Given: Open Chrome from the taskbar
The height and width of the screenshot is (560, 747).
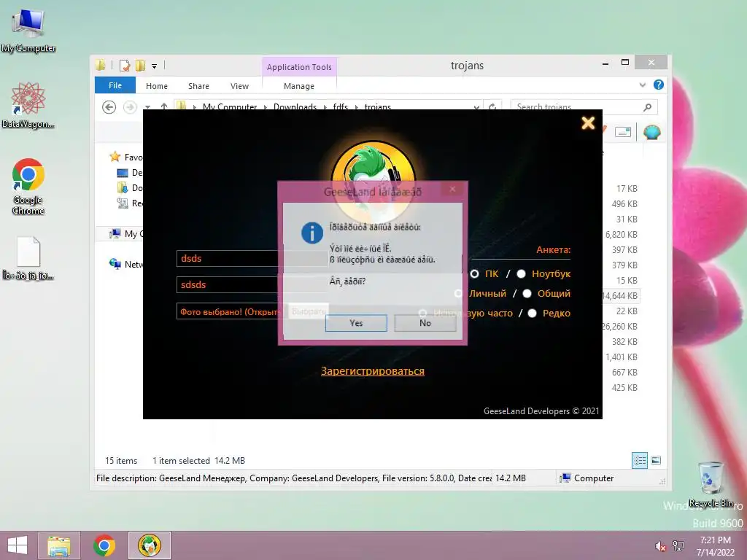Looking at the screenshot, I should (104, 545).
